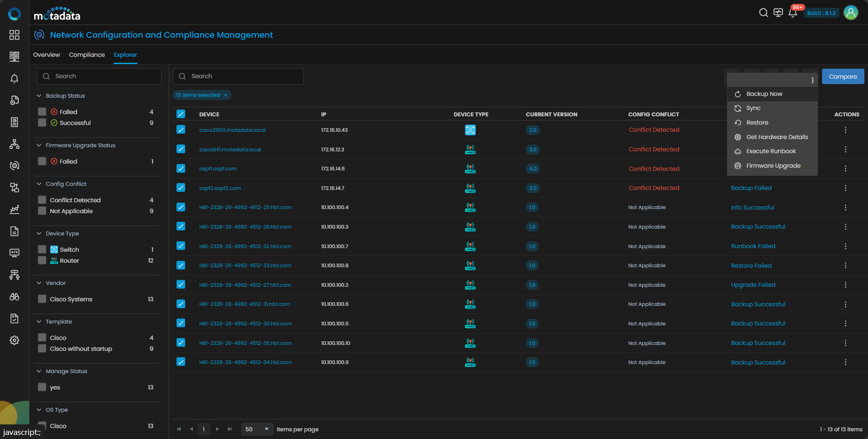
Task: Click the dashboard grid icon in sidebar
Action: pos(15,35)
